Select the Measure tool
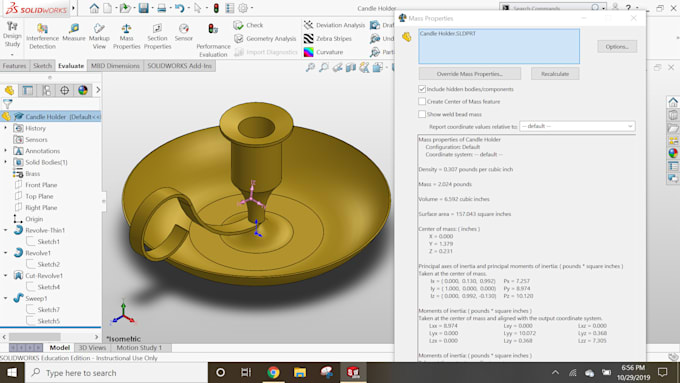 (x=74, y=33)
